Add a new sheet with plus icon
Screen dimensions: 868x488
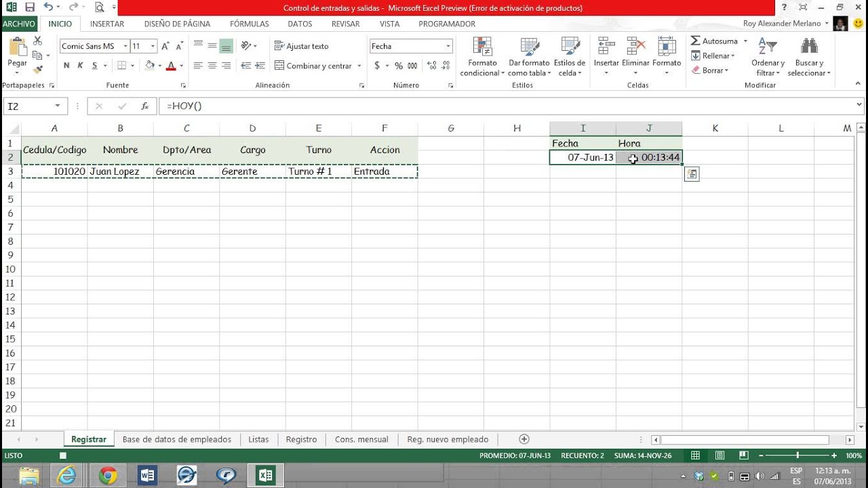524,439
